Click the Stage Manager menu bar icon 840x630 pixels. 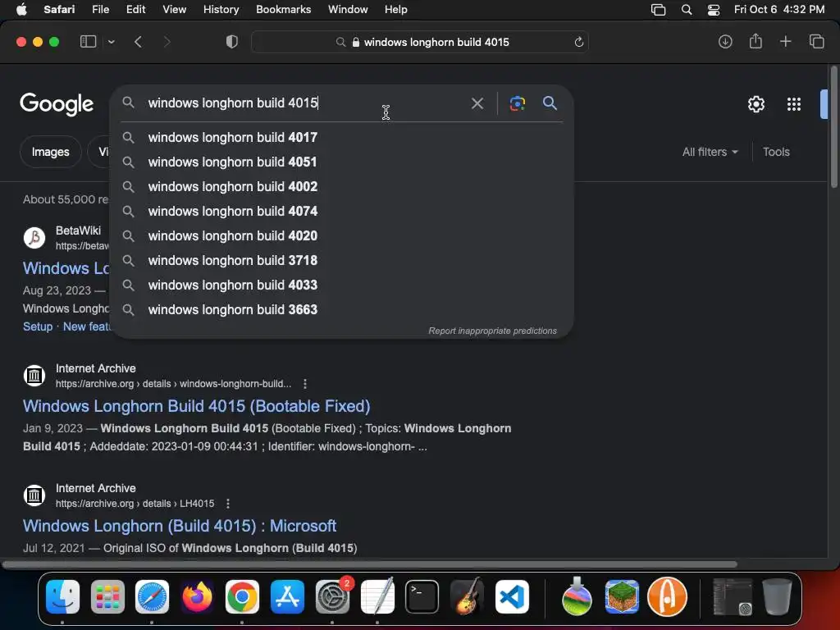click(658, 10)
